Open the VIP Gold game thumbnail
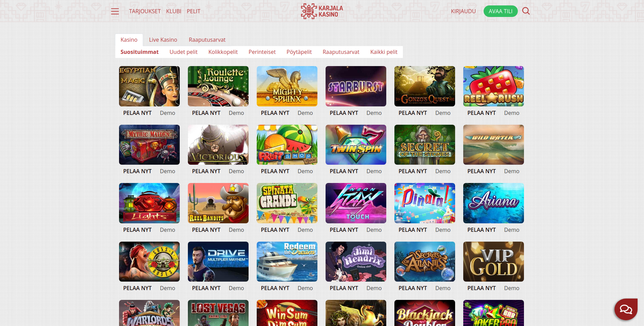Image resolution: width=644 pixels, height=326 pixels. click(493, 262)
